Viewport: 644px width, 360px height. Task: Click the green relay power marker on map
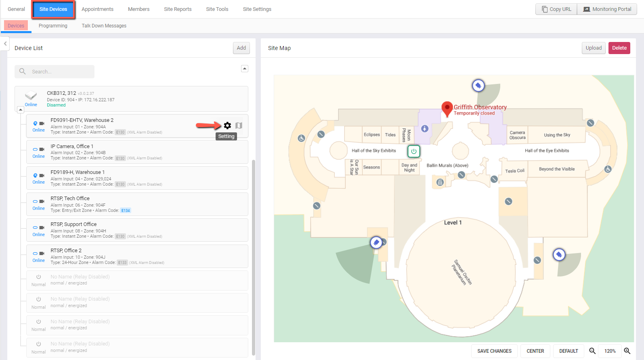pos(414,151)
